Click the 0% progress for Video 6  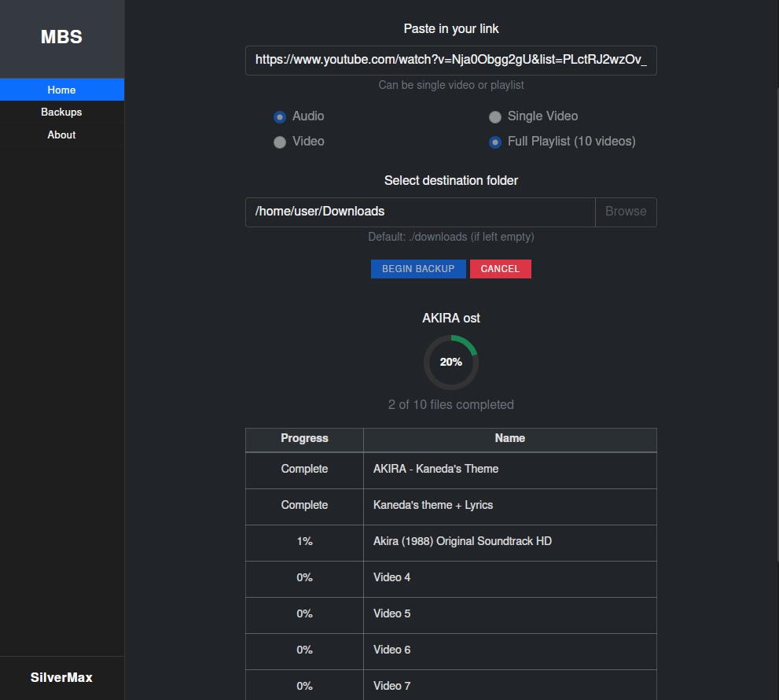tap(304, 650)
